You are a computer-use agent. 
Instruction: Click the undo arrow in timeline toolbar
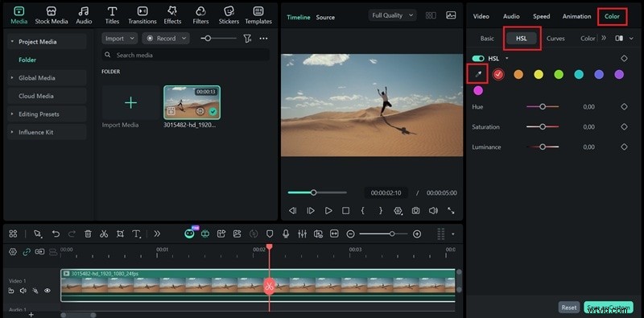coord(56,233)
